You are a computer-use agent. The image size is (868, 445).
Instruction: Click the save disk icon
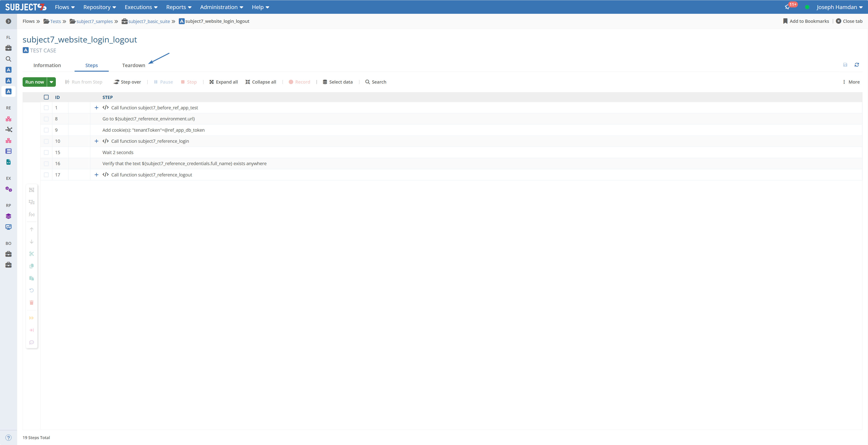845,65
